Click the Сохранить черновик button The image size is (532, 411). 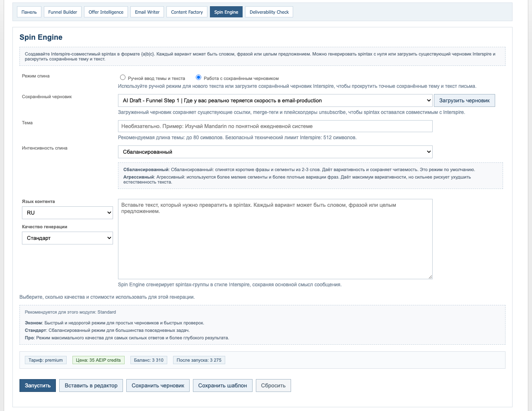click(158, 386)
